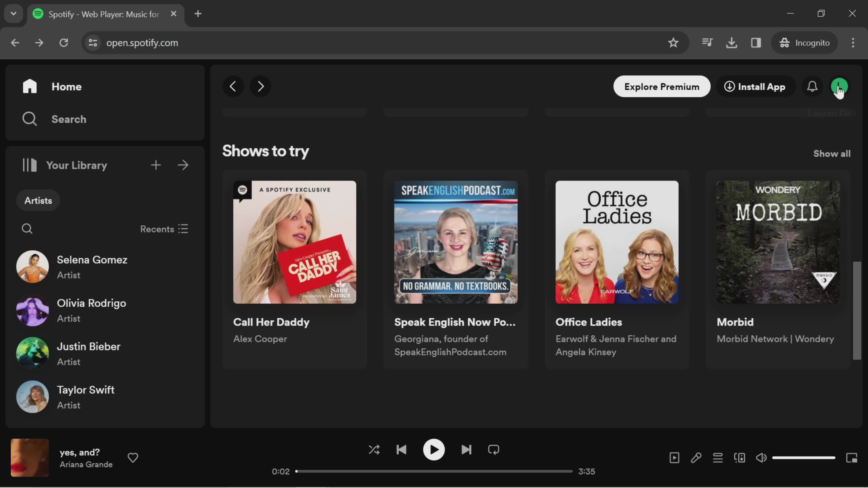868x488 pixels.
Task: Open the Recents sort dropdown
Action: (164, 229)
